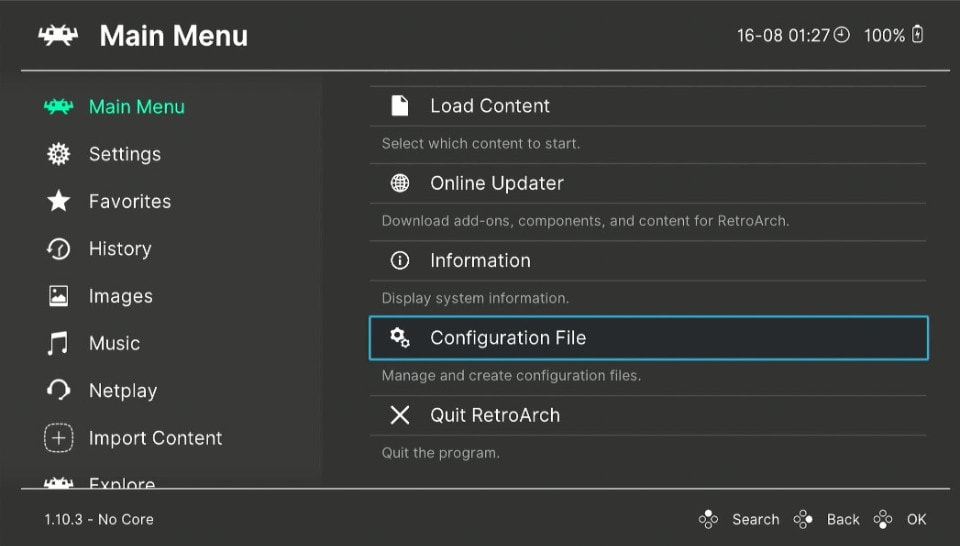The height and width of the screenshot is (546, 960).
Task: Click the Back gamepad button icon
Action: click(x=803, y=519)
